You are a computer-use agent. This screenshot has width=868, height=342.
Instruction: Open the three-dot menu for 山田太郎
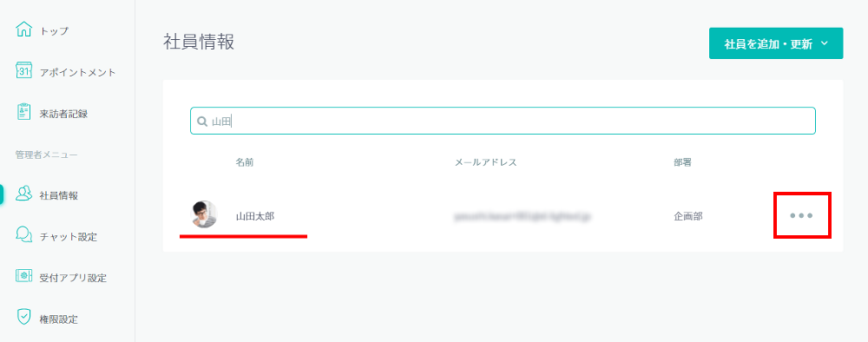point(801,215)
